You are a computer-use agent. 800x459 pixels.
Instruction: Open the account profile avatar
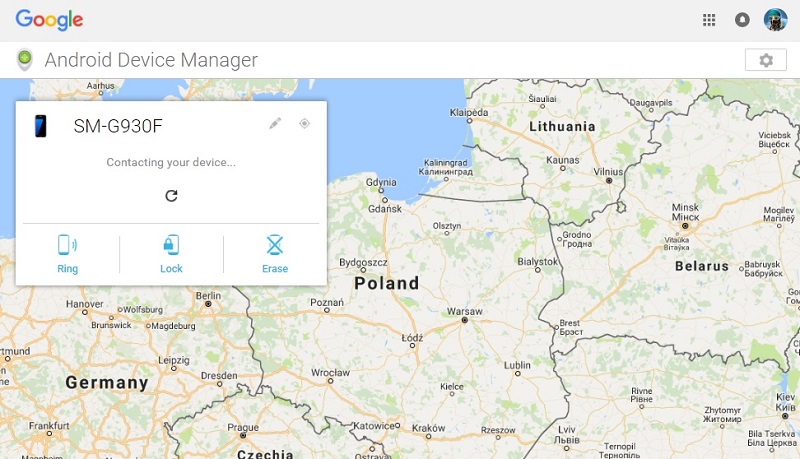(x=776, y=20)
